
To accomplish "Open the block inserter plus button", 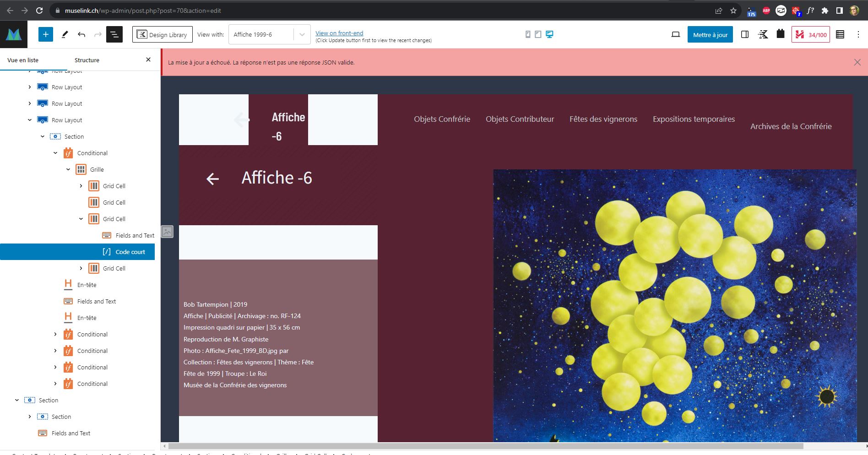I will click(46, 34).
